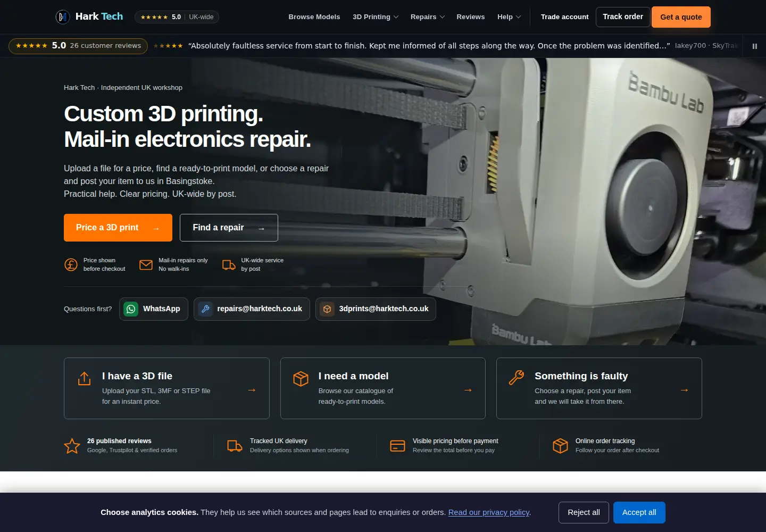Image resolution: width=766 pixels, height=532 pixels.
Task: Click the 5.0 UK-wide rating pill in header
Action: coord(177,17)
